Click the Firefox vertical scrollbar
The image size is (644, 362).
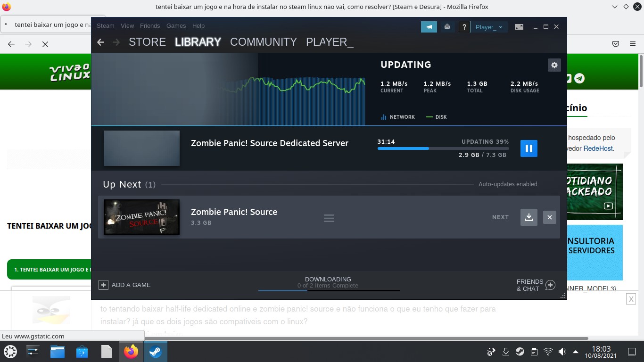(641, 71)
